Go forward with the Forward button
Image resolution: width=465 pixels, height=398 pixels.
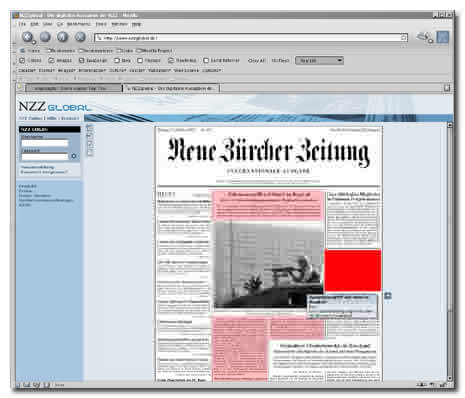pyautogui.click(x=45, y=37)
